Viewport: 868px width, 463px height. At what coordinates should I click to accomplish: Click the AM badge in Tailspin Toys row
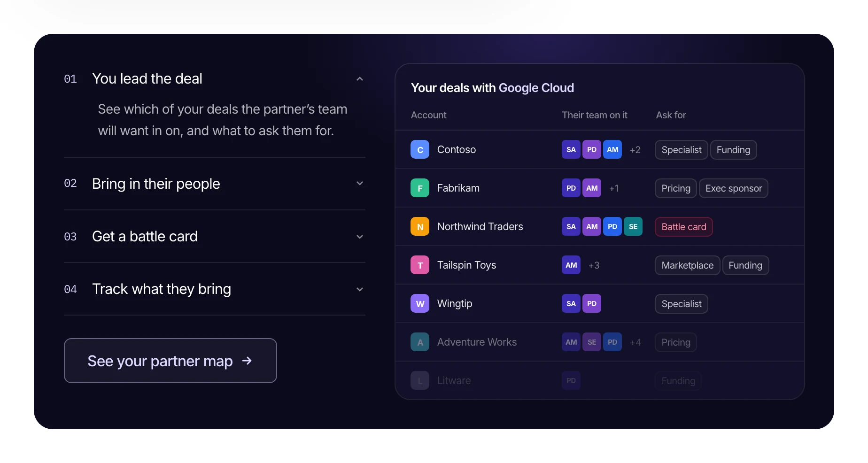pos(571,265)
